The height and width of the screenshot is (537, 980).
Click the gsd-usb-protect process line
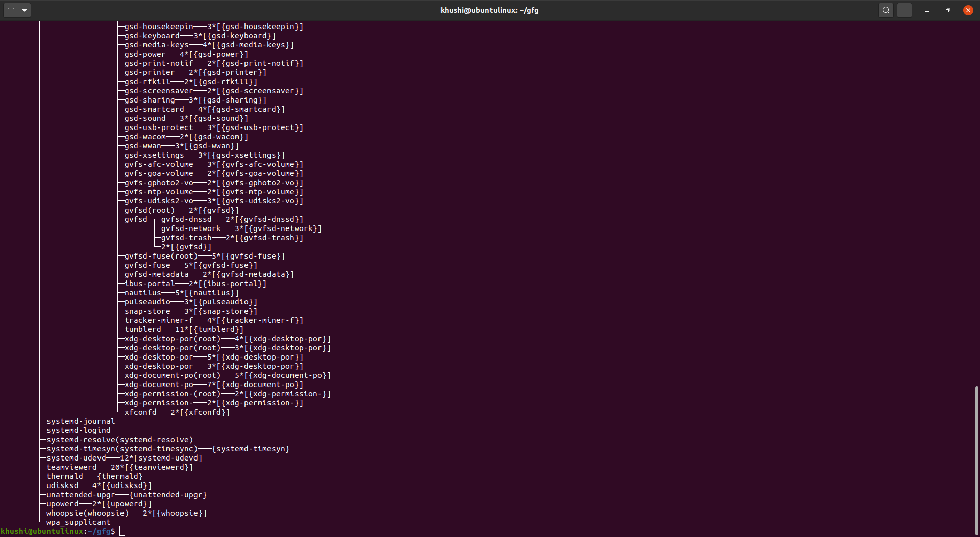214,127
